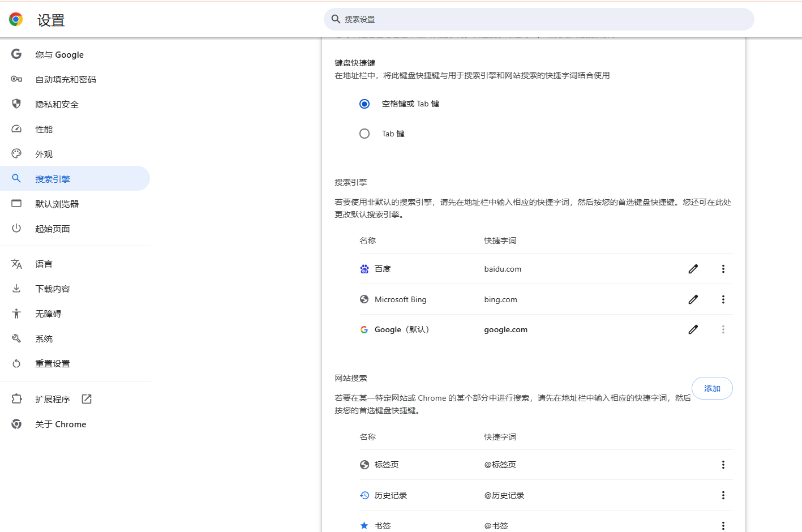Image resolution: width=802 pixels, height=532 pixels.
Task: Click the browser window icon for 默认浏览器
Action: tap(16, 203)
